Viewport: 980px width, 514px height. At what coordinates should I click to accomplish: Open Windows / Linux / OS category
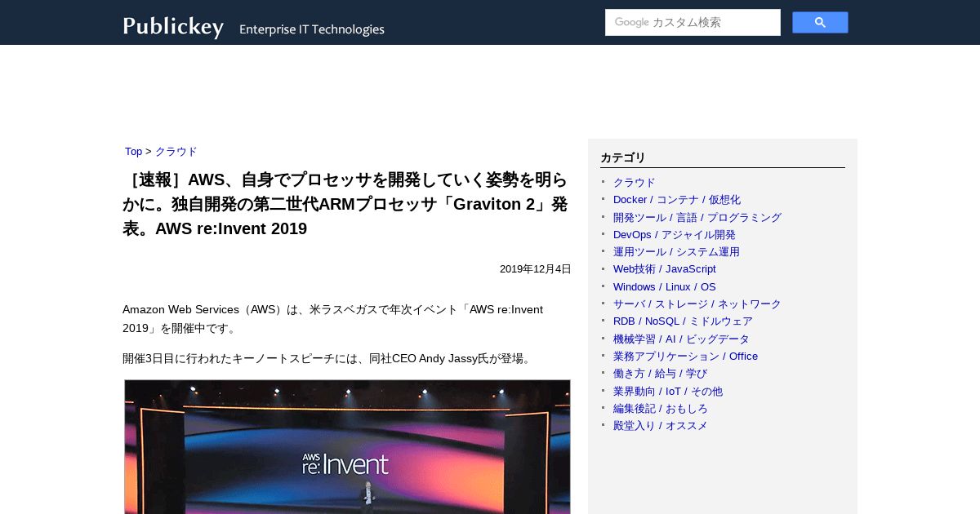pos(664,286)
